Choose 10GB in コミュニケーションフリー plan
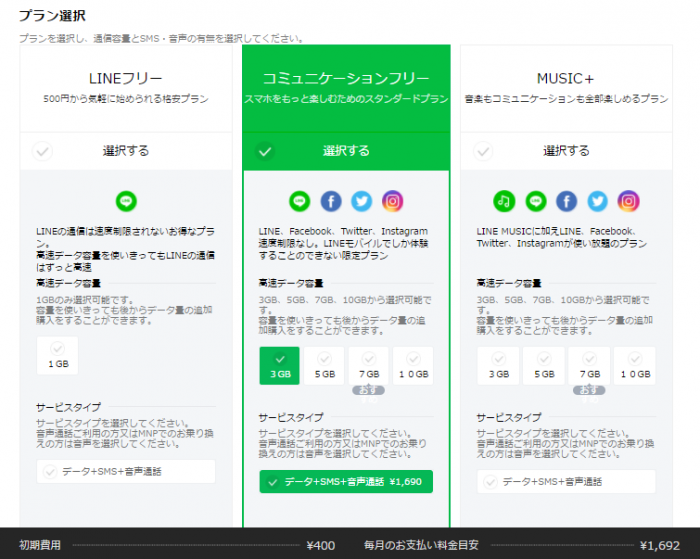 413,366
